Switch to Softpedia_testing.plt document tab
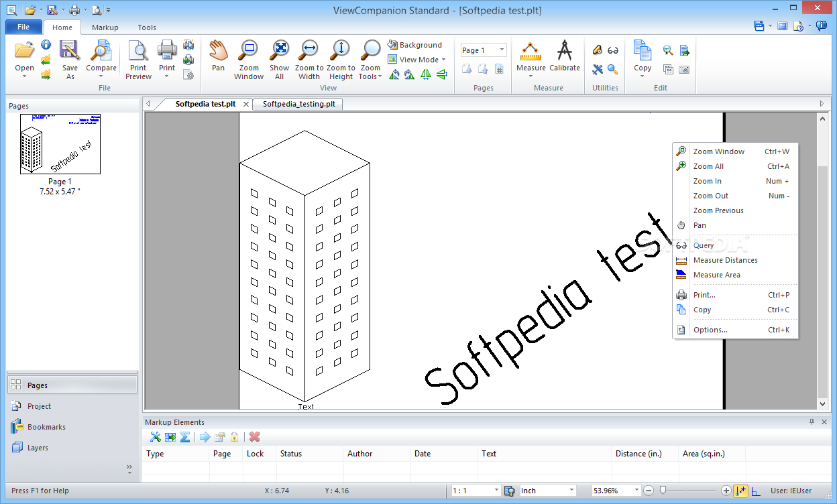The image size is (837, 504). (x=298, y=104)
